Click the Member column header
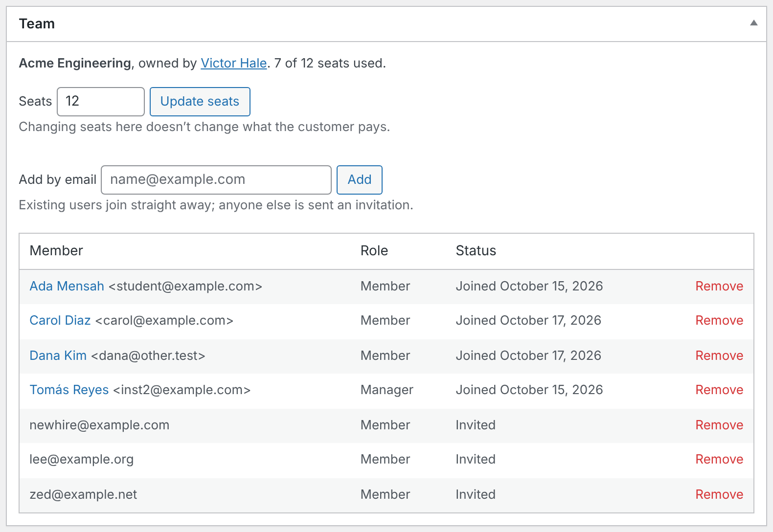 click(x=56, y=251)
